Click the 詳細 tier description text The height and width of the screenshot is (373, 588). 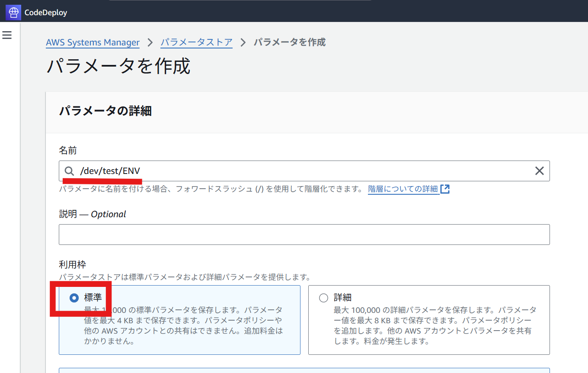(435, 326)
